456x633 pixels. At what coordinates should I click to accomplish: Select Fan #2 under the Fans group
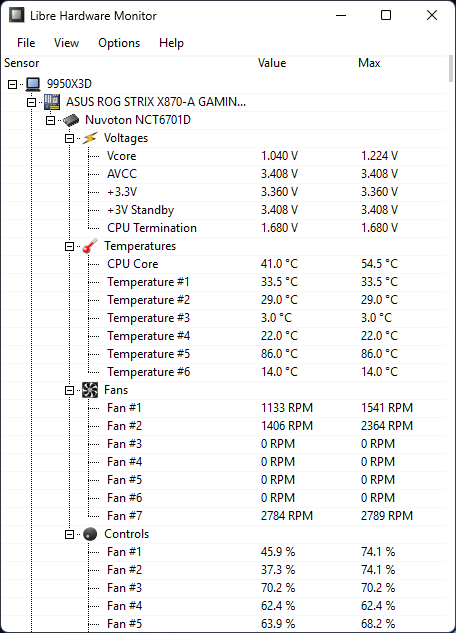[224, 426]
